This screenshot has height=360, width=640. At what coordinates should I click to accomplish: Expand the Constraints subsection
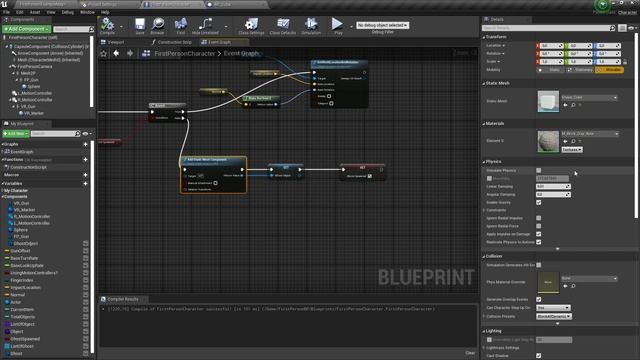point(484,210)
